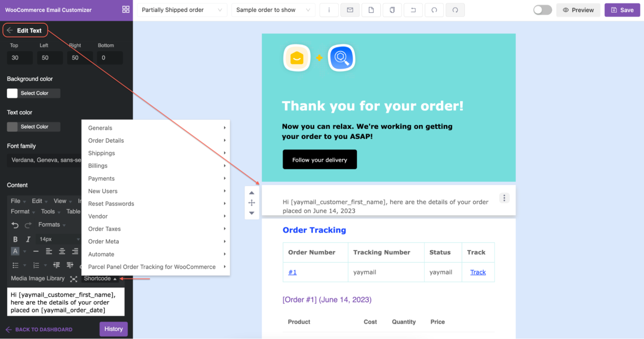Follow the Track link in the Order Tracking table
Viewport: 644px width, 339px height.
[x=478, y=272]
